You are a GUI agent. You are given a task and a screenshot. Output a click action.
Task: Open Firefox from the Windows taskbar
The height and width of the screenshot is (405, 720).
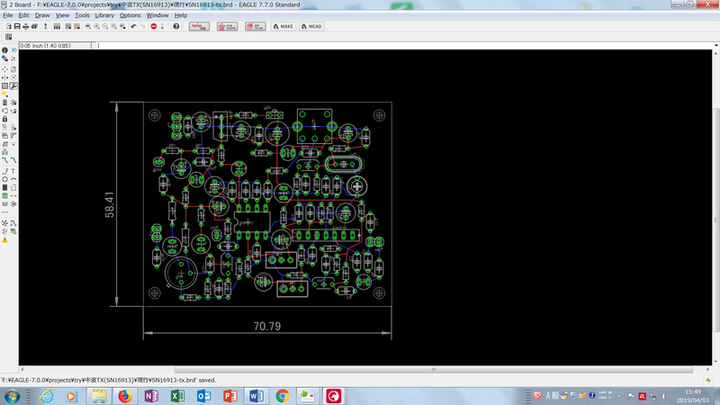[x=124, y=396]
